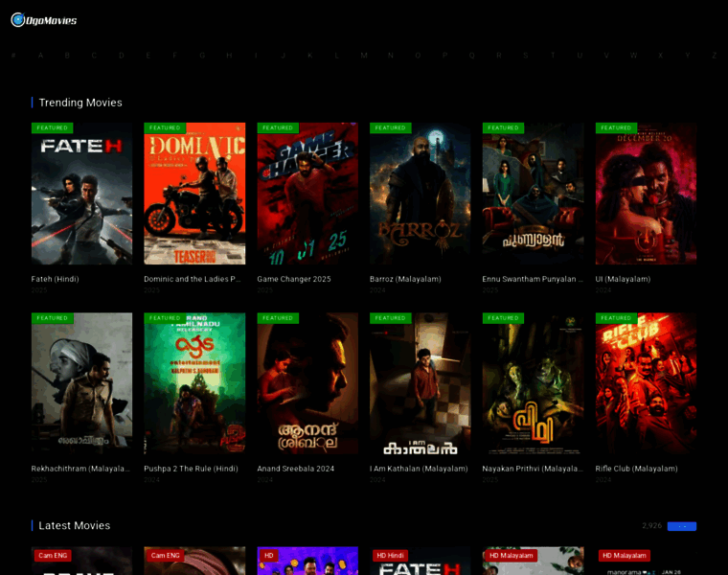The width and height of the screenshot is (728, 575).
Task: Click the FEATURED badge on Fateh poster
Action: tap(52, 127)
